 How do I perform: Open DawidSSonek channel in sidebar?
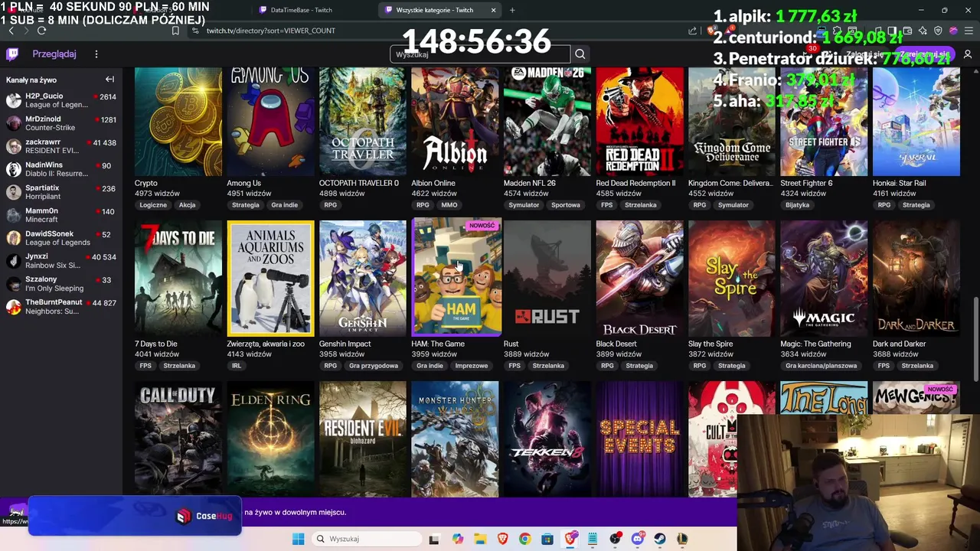click(61, 238)
